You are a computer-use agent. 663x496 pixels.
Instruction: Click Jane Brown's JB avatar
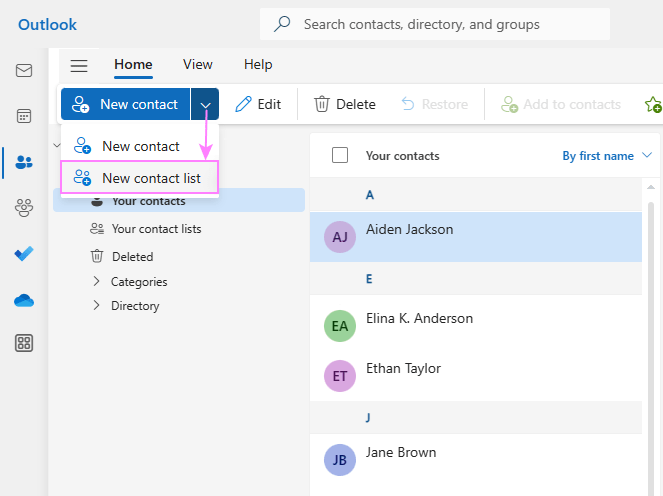pos(340,460)
